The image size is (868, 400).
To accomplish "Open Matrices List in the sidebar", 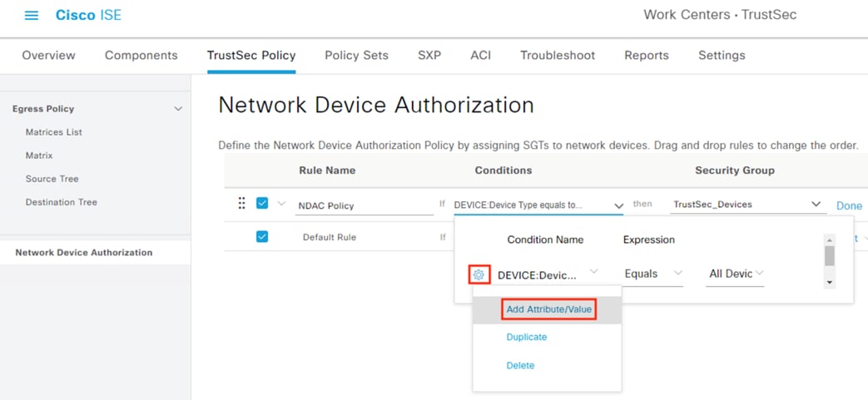I will point(54,132).
